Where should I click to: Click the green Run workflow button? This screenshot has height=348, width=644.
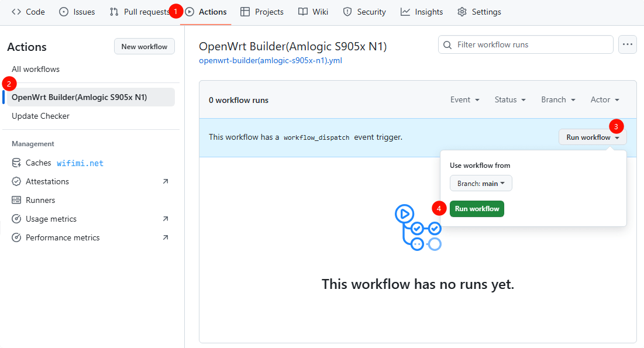[x=477, y=209]
